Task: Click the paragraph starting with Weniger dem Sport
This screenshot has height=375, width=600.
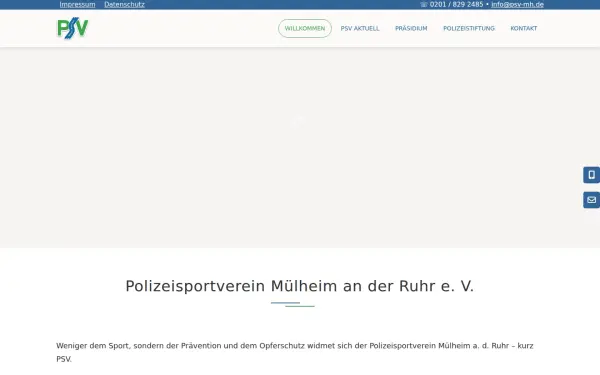Action: (295, 352)
